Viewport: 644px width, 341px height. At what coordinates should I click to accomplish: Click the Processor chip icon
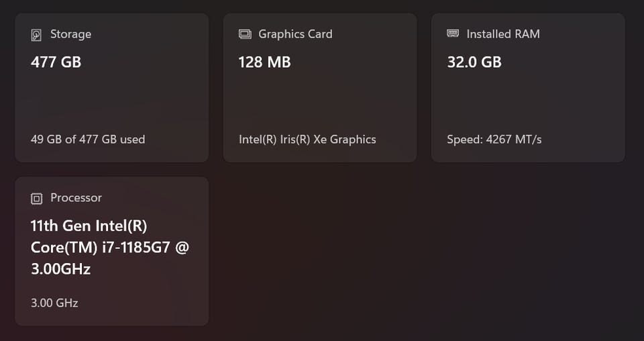point(36,198)
